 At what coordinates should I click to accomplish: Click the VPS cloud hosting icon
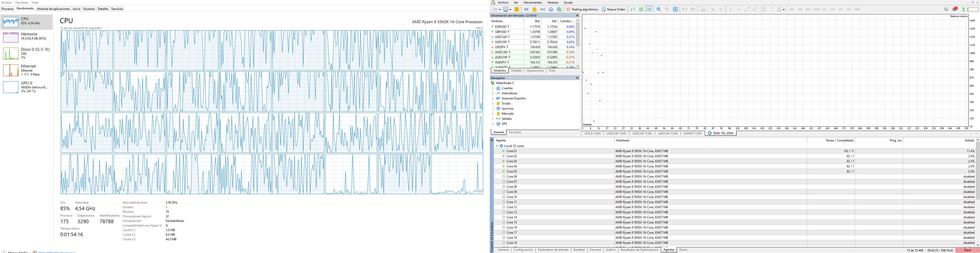(x=551, y=9)
